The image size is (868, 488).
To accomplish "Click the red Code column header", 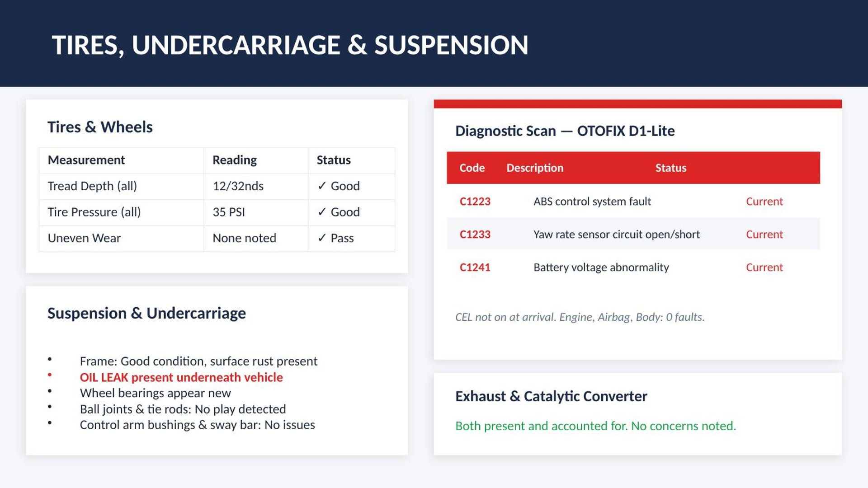I will point(472,168).
